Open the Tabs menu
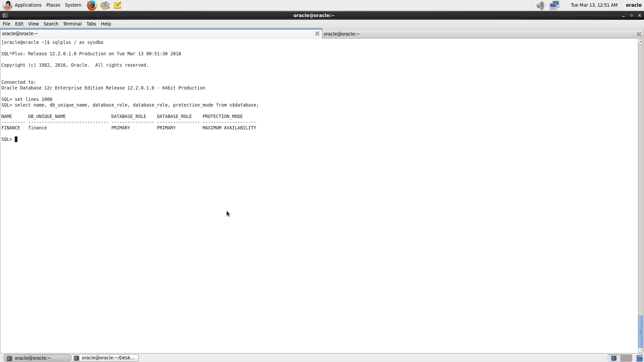 pos(91,24)
